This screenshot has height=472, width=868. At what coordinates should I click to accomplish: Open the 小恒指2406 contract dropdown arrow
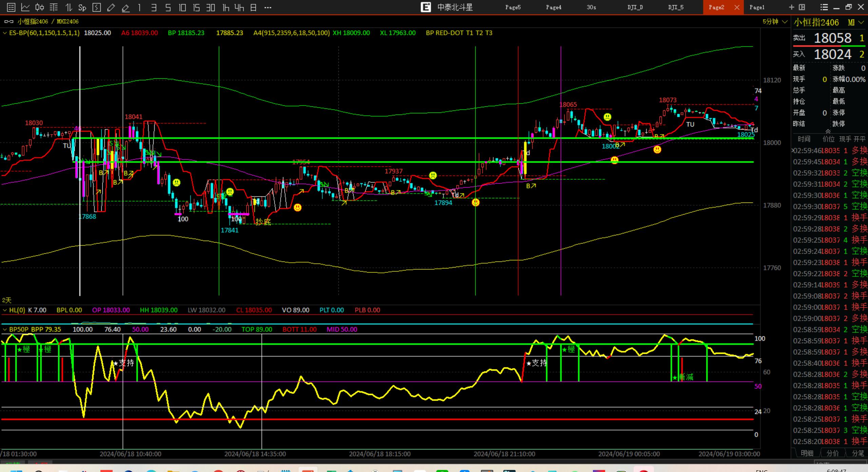click(x=861, y=22)
